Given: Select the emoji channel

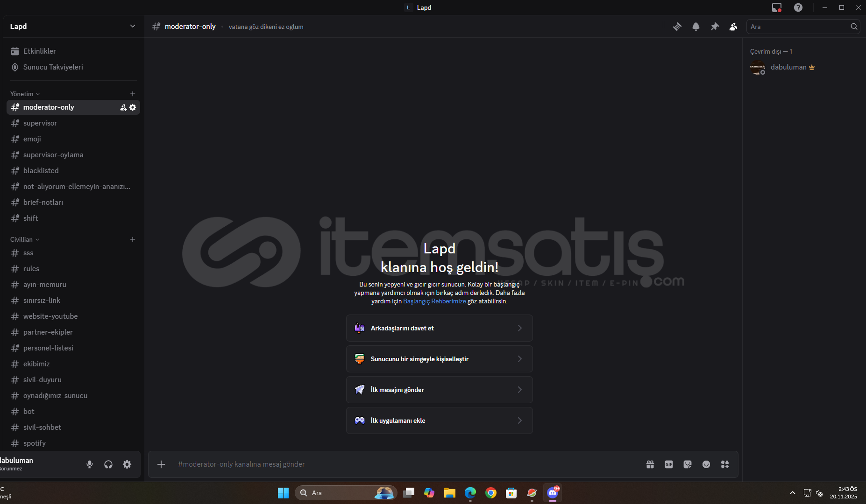Looking at the screenshot, I should (73, 139).
